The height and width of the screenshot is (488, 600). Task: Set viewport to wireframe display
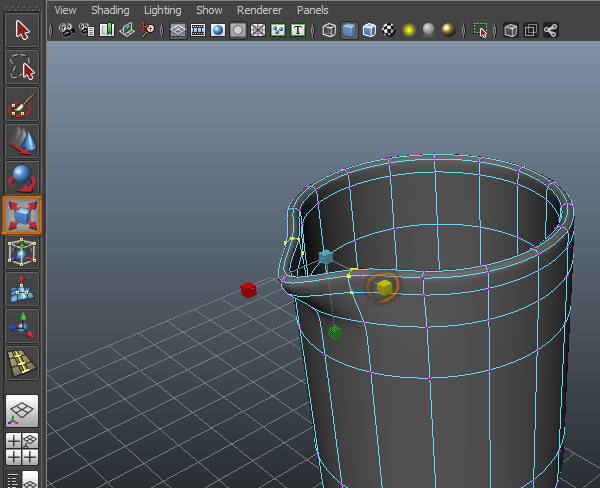pyautogui.click(x=329, y=30)
